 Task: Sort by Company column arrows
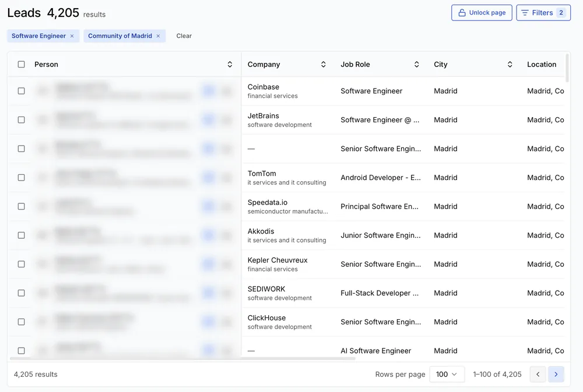pos(323,64)
